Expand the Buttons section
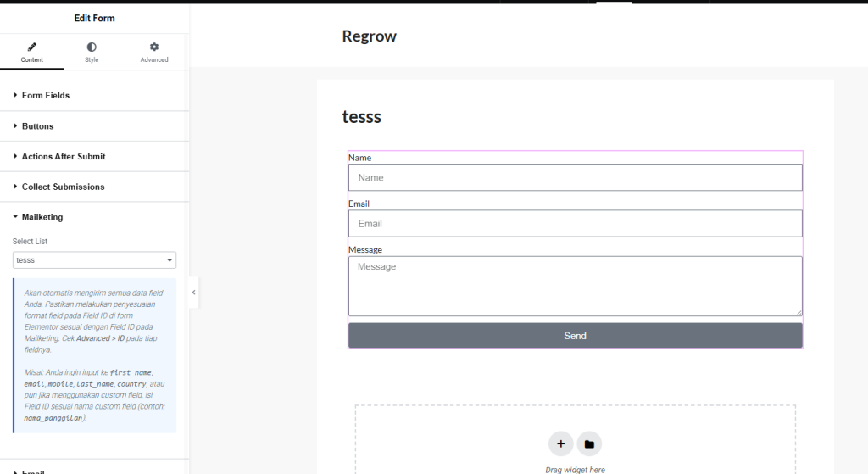868x474 pixels. (37, 126)
